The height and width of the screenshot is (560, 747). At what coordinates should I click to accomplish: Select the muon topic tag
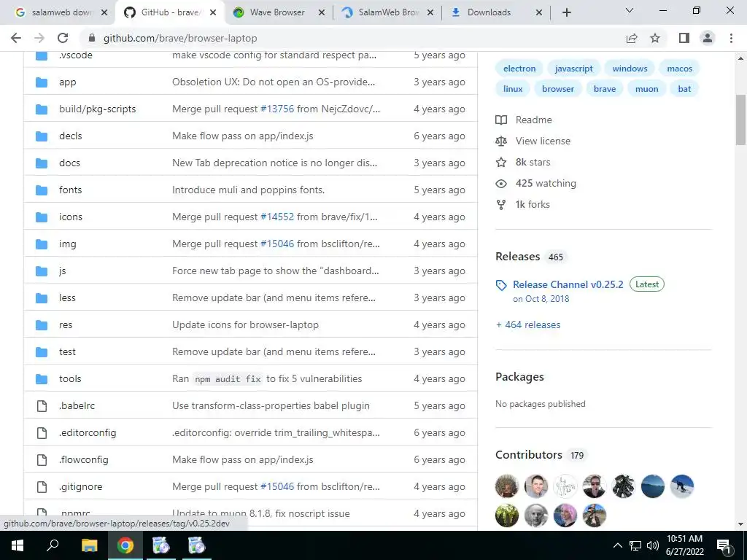[646, 89]
